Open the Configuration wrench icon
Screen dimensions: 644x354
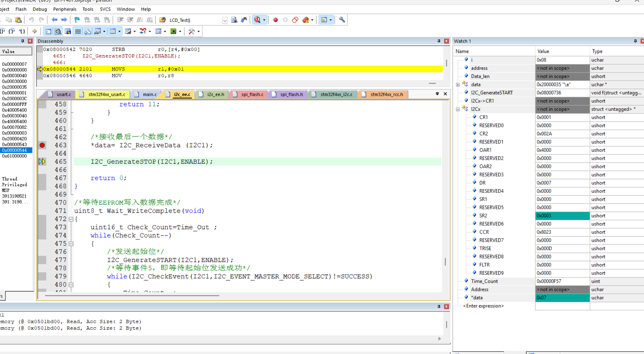[x=342, y=20]
